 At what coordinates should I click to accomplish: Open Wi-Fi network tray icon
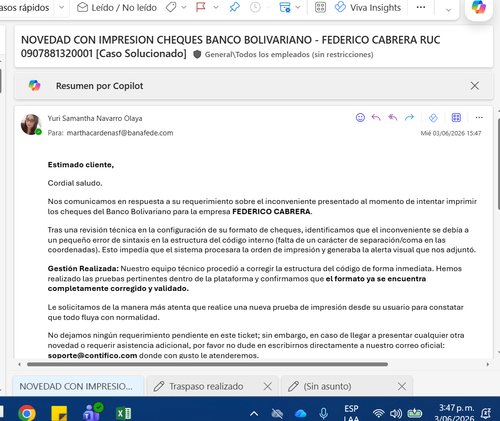(378, 414)
